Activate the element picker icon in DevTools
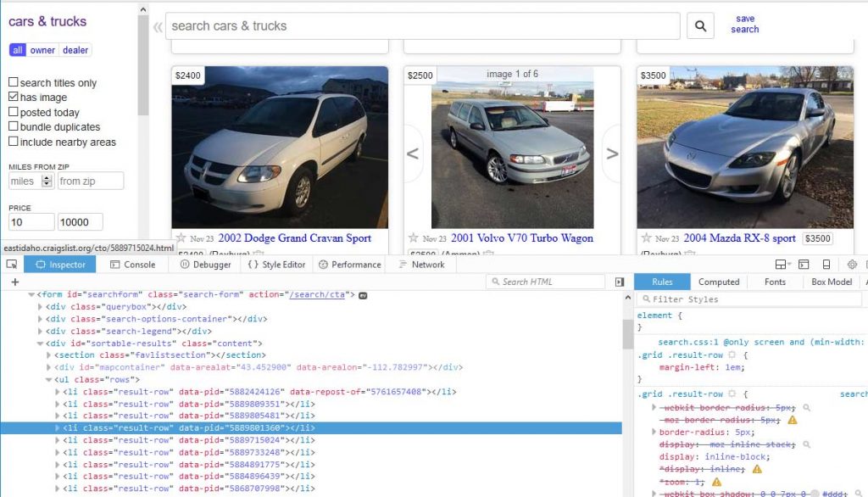Viewport: 868px width, 497px height. (11, 265)
